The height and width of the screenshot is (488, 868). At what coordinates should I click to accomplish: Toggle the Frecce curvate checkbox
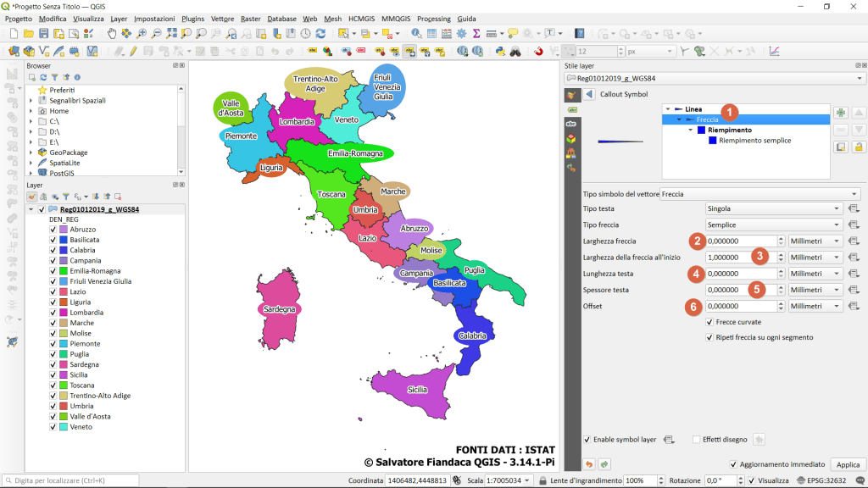(709, 322)
